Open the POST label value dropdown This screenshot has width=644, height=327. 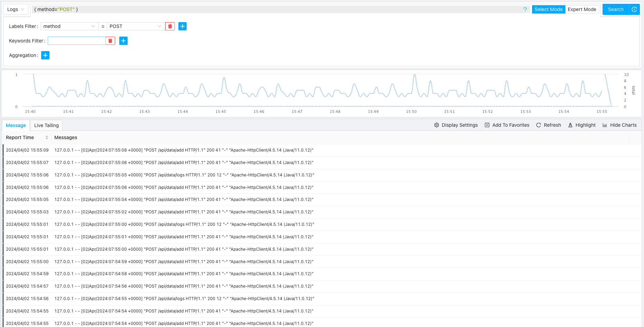pyautogui.click(x=135, y=26)
